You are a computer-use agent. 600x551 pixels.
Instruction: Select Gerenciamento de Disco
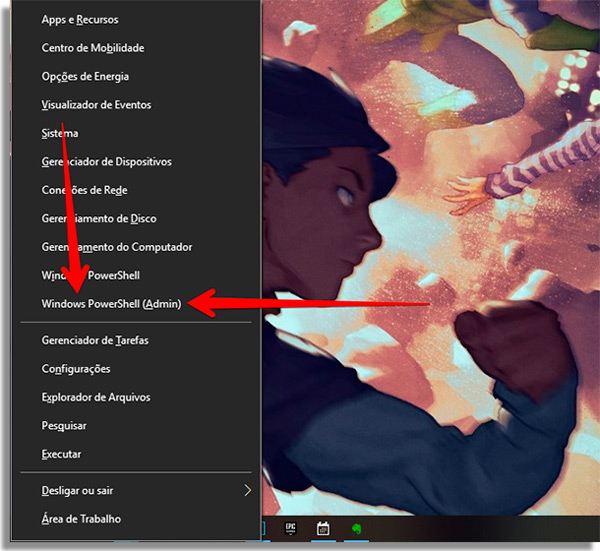tap(136, 218)
